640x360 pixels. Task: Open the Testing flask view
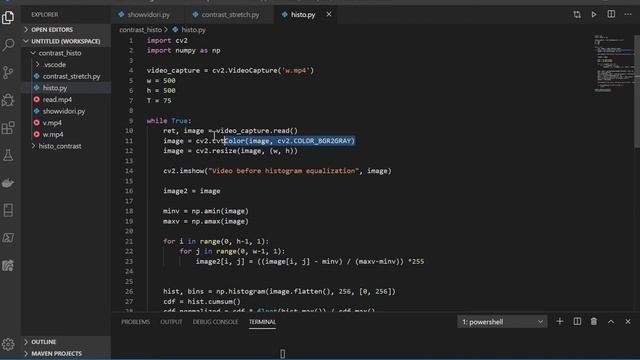click(8, 155)
